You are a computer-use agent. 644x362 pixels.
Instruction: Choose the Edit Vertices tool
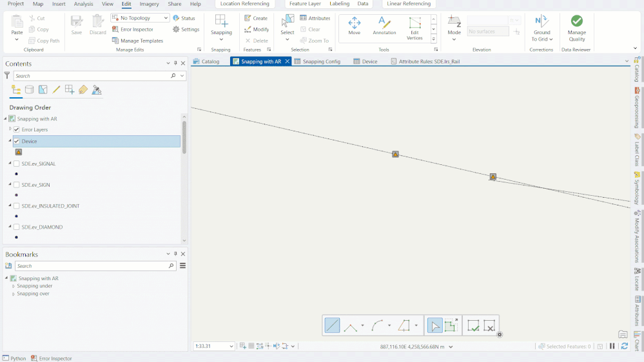point(415,28)
